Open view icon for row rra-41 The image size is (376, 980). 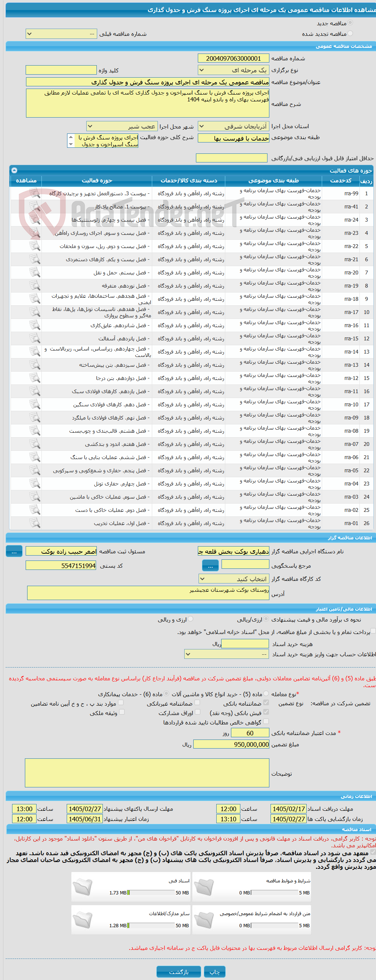tap(35, 207)
